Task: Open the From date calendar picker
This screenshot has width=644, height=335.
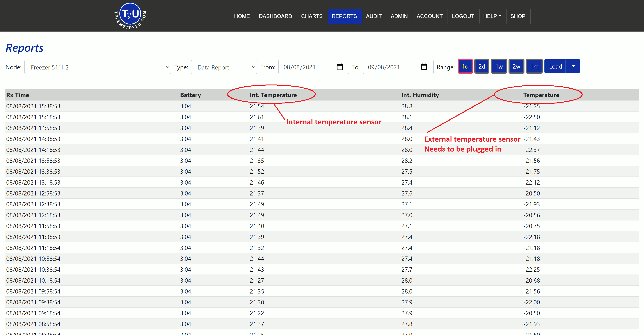Action: click(x=339, y=67)
